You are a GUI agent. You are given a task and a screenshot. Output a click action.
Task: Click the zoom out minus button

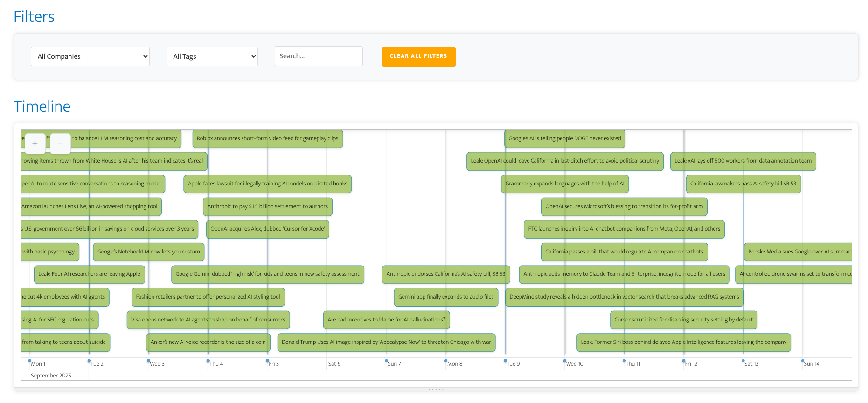(x=60, y=143)
